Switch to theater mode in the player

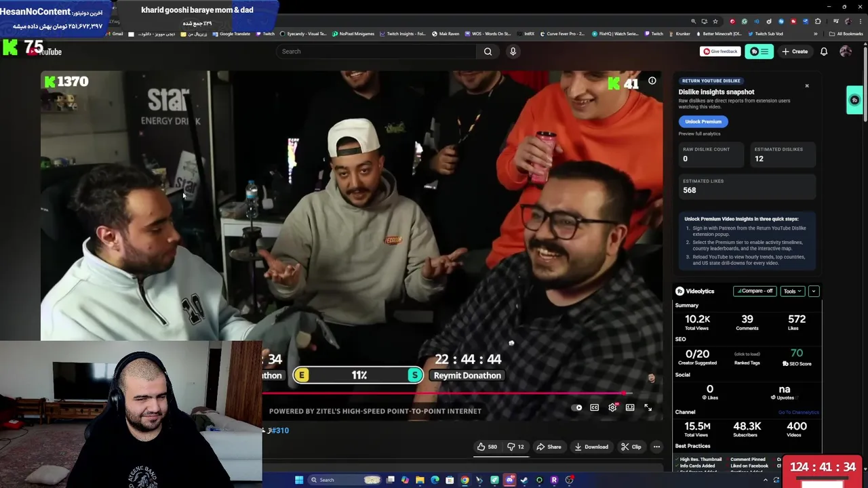click(x=630, y=407)
